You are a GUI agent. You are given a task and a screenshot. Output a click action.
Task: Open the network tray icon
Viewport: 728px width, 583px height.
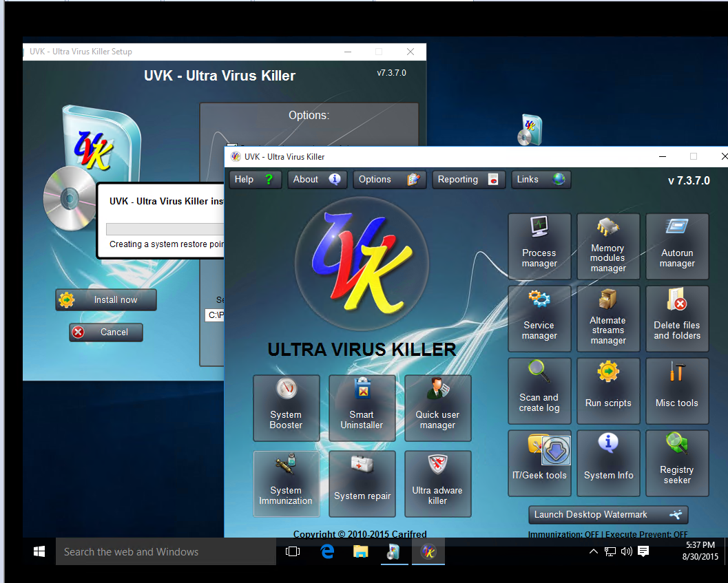pos(610,551)
